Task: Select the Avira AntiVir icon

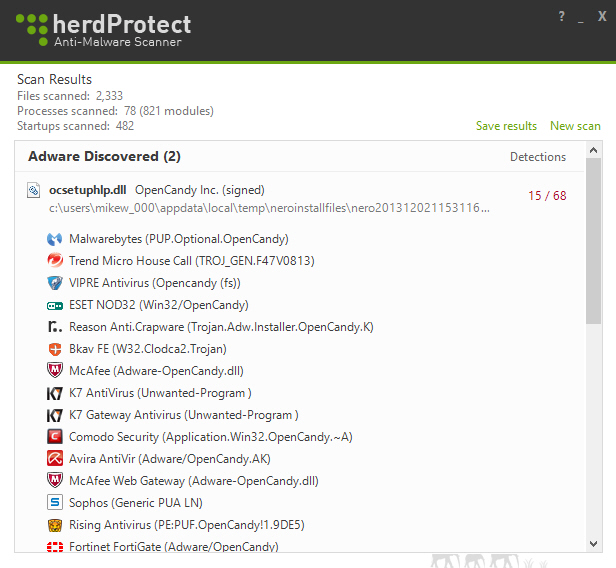Action: [x=55, y=458]
